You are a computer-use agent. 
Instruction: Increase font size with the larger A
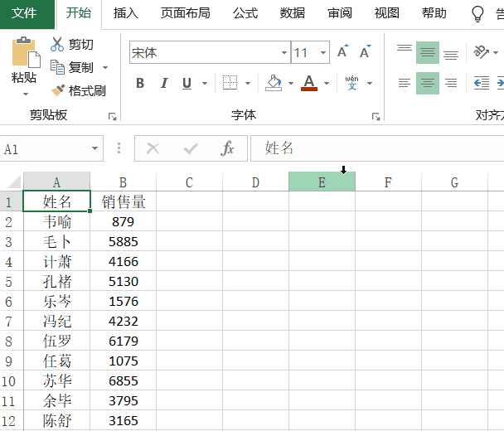(343, 51)
